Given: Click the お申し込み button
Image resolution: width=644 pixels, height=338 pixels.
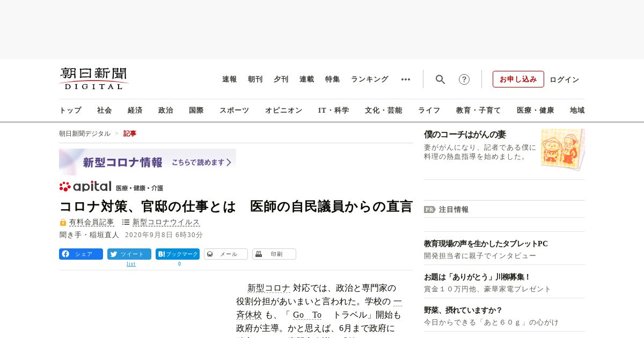Looking at the screenshot, I should [518, 79].
